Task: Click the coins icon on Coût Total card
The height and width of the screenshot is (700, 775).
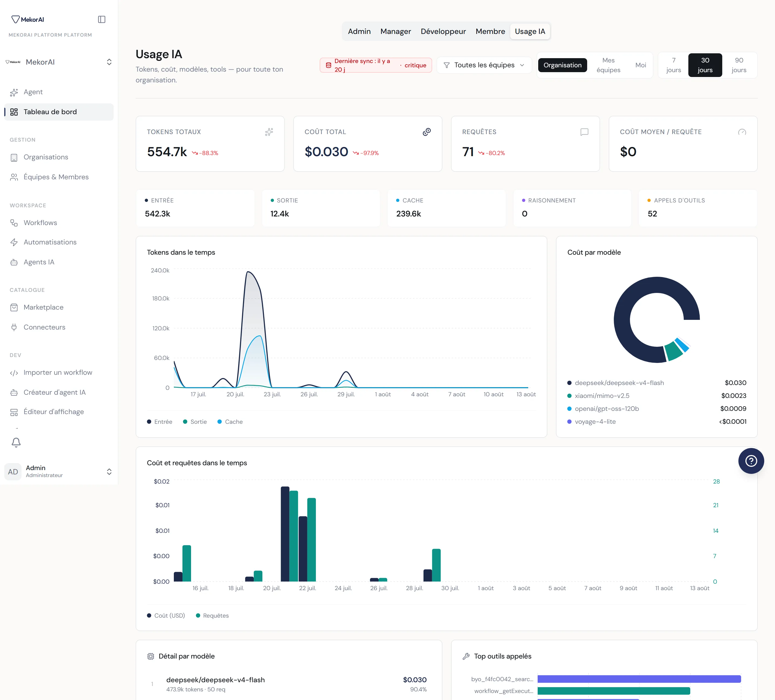Action: click(427, 132)
